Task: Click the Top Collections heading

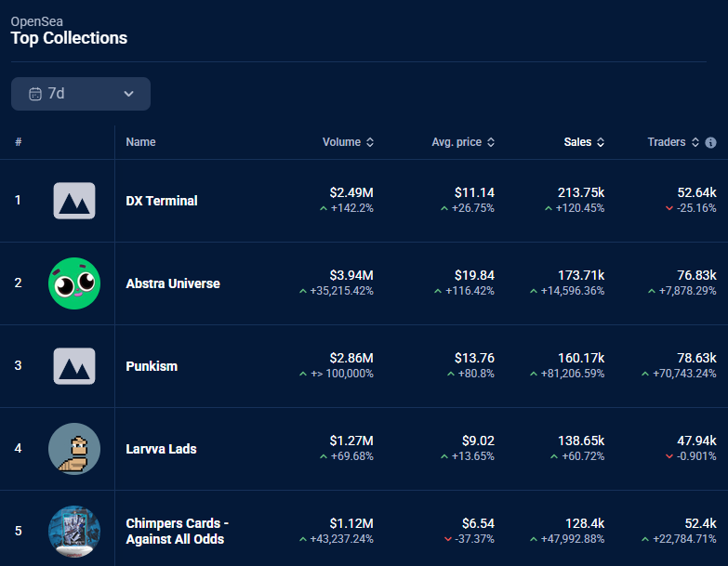Action: (69, 38)
